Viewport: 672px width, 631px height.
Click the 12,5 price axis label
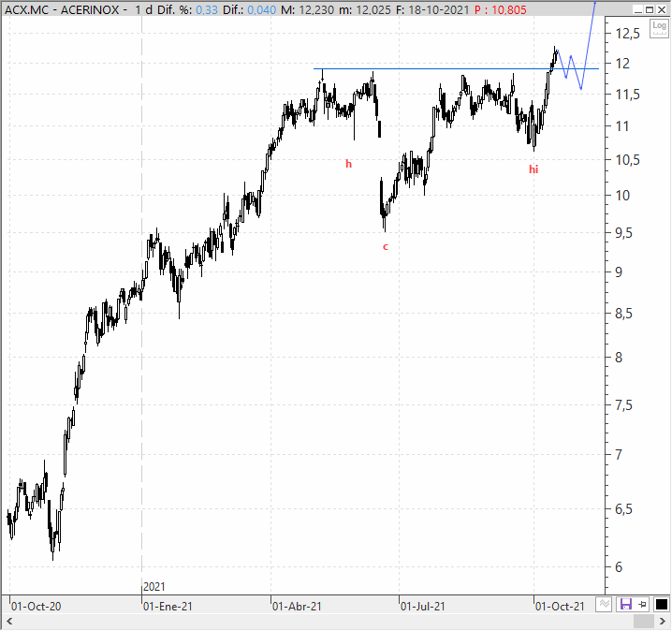[627, 34]
